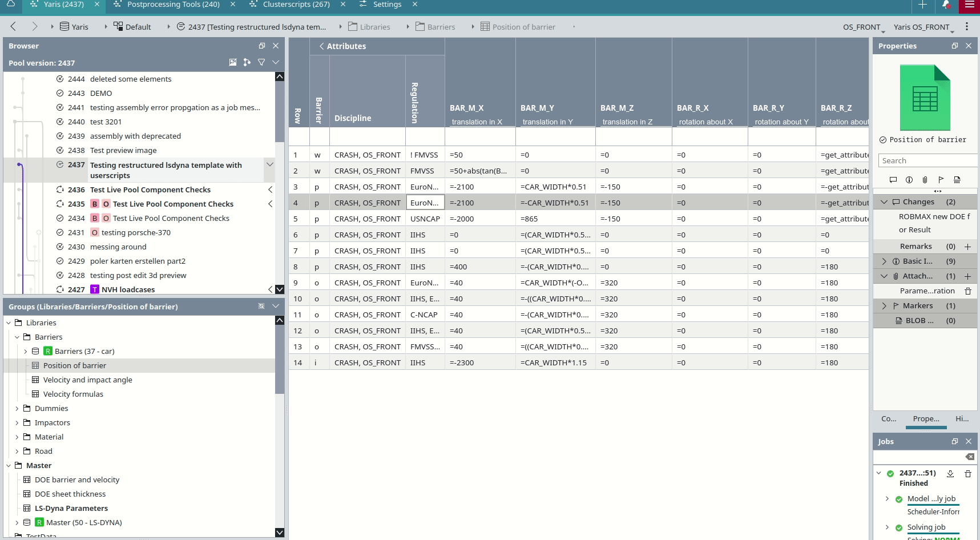980x540 pixels.
Task: Click the flag icon below the Properties search
Action: click(x=941, y=179)
